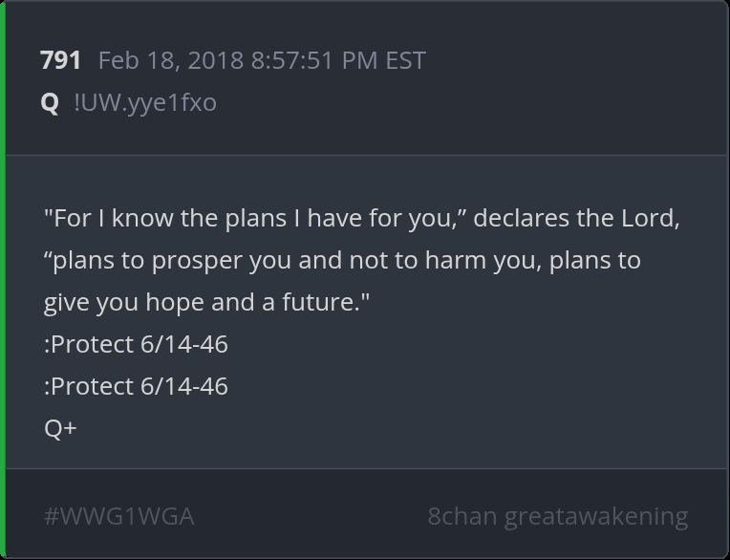Click the post number 791
This screenshot has width=730, height=560.
point(60,60)
